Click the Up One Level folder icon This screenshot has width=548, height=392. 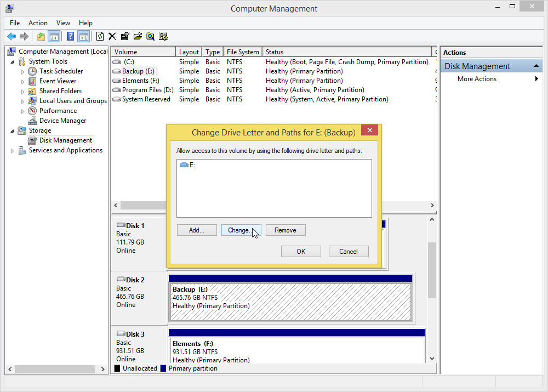(x=41, y=36)
